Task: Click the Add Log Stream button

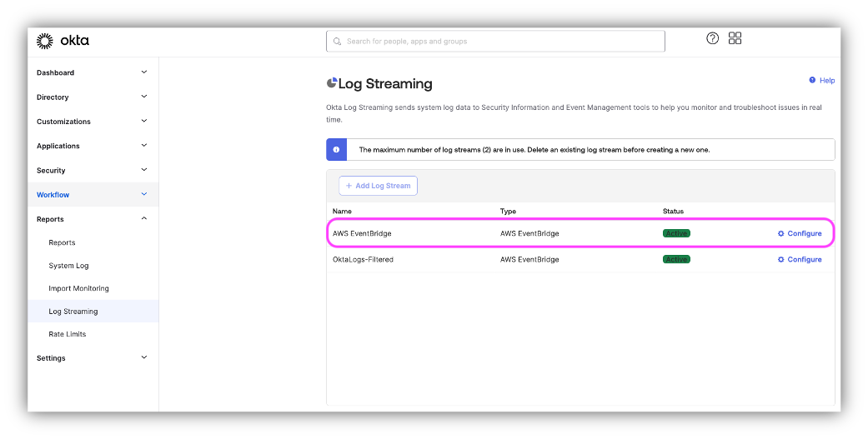Action: point(378,186)
